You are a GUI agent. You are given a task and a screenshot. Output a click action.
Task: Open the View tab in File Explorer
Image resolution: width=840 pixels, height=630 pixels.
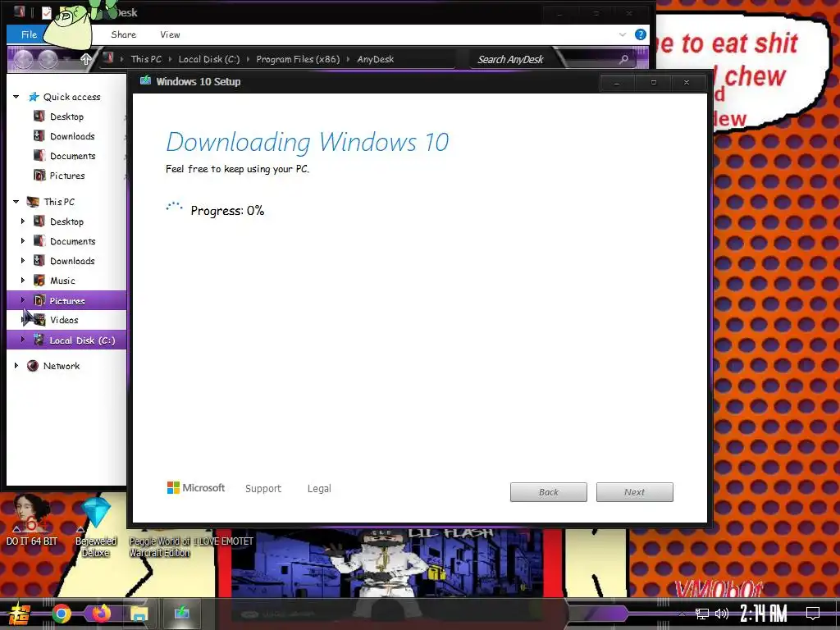tap(170, 34)
